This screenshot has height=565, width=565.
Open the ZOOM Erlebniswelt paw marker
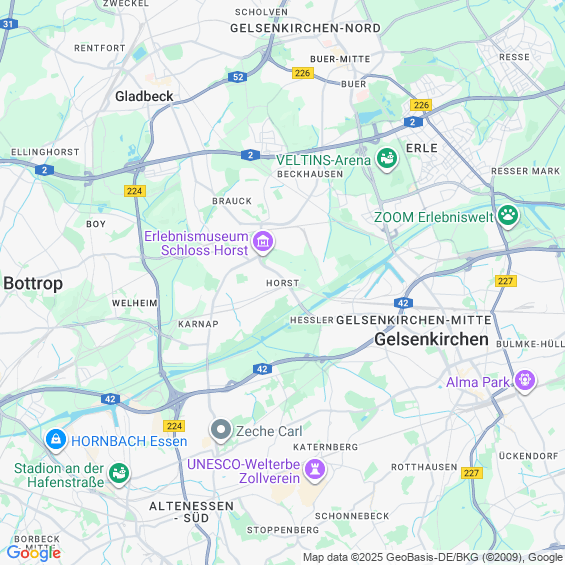pyautogui.click(x=508, y=216)
